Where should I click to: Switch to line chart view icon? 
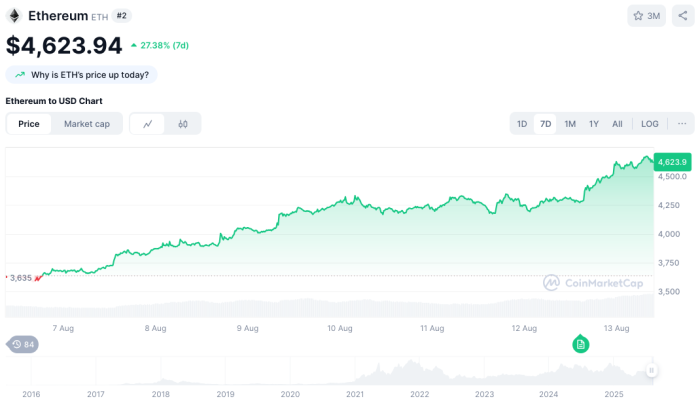point(148,124)
